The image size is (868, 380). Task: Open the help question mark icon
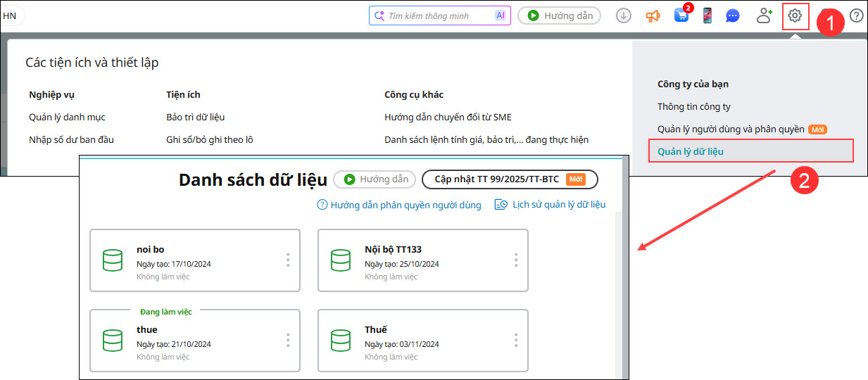point(856,15)
